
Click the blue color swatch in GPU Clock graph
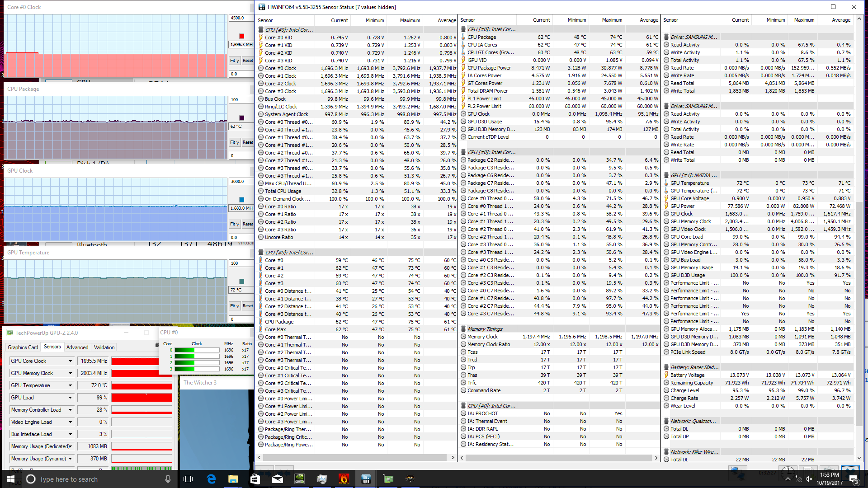[x=241, y=200]
